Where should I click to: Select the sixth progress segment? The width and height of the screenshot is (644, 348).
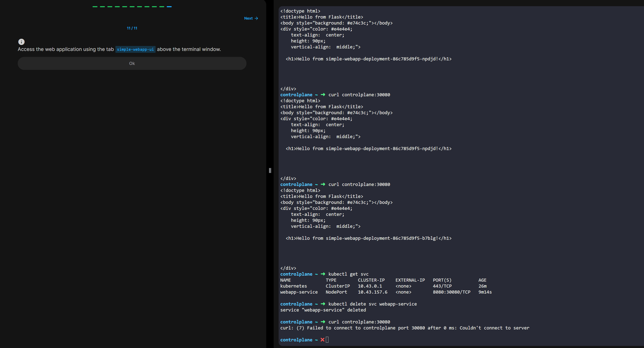point(132,7)
